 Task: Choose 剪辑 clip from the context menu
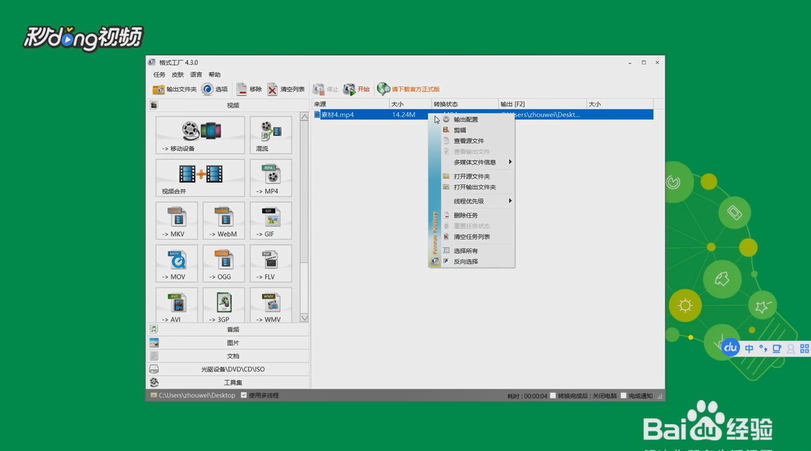coord(478,130)
